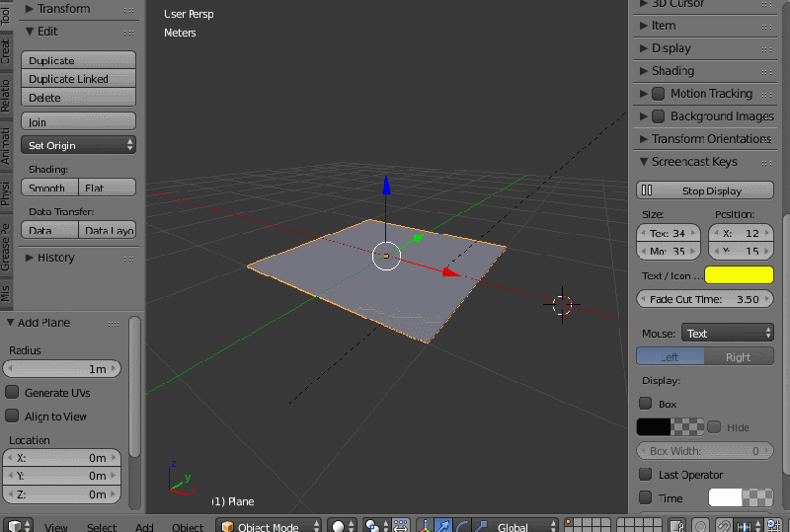790x532 pixels.
Task: Toggle the snap magnet icon
Action: click(x=724, y=526)
